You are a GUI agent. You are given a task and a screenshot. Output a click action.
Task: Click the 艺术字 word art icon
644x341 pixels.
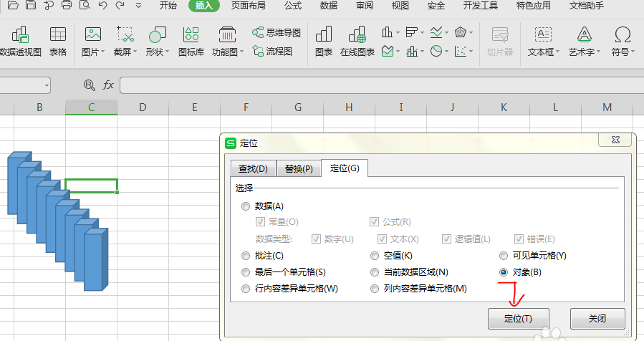(x=585, y=41)
